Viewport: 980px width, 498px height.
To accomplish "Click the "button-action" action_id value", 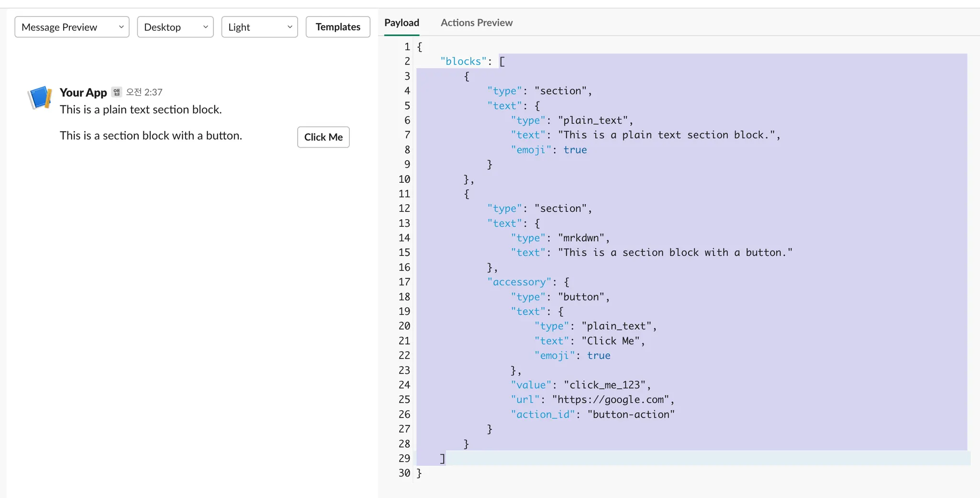I will pyautogui.click(x=630, y=414).
